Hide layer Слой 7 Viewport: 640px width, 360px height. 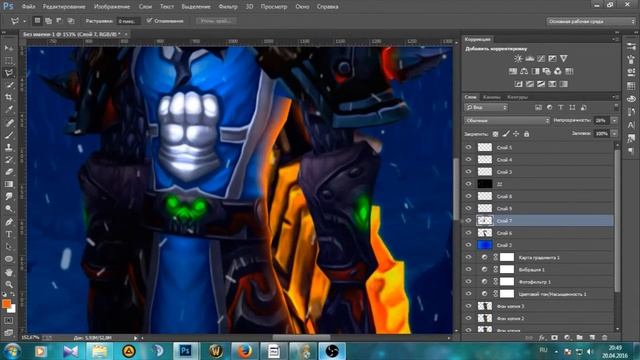(468, 221)
